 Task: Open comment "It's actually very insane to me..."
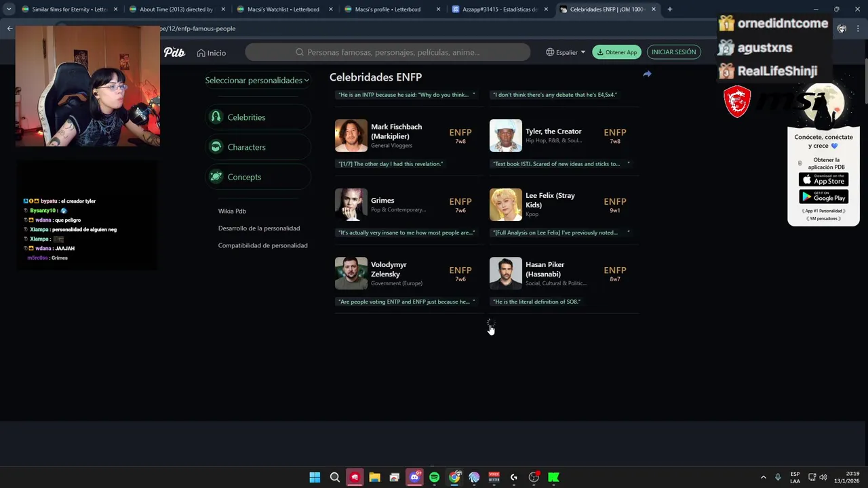406,232
